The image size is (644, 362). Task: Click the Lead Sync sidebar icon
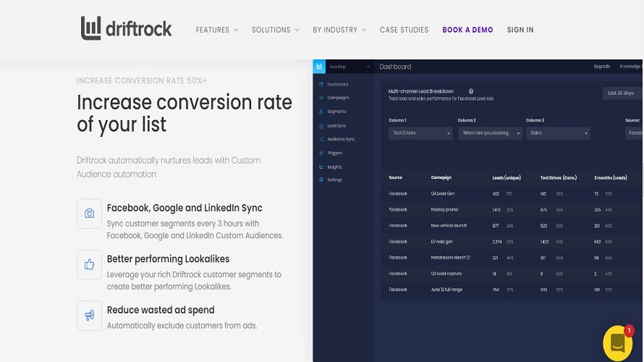pos(321,126)
